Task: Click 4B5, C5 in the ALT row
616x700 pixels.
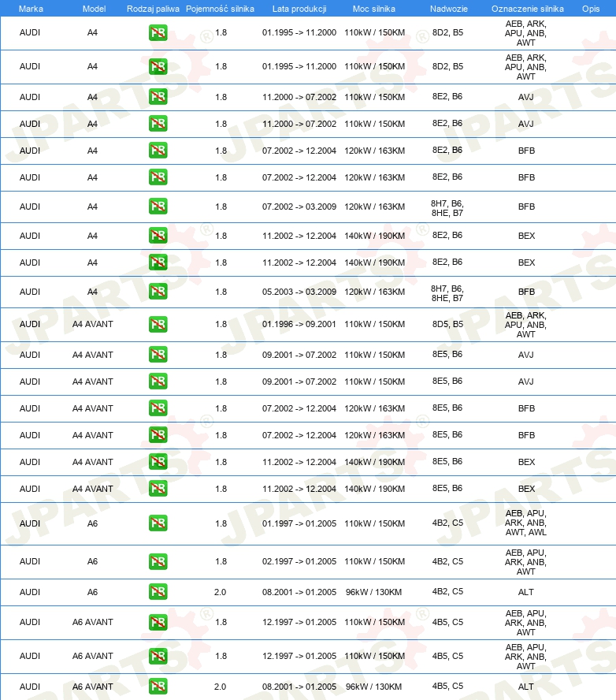Action: (x=447, y=686)
